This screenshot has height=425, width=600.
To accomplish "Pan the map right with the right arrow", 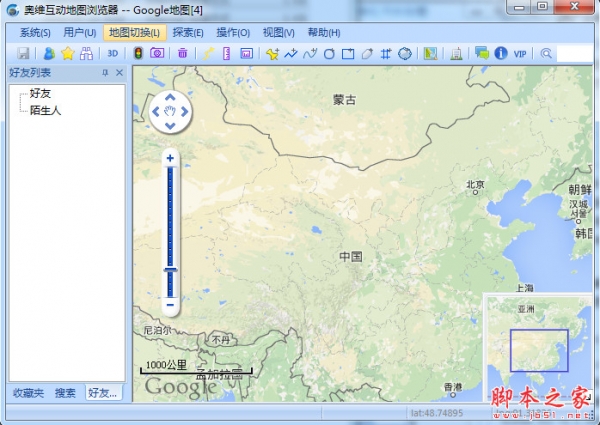I will 185,112.
